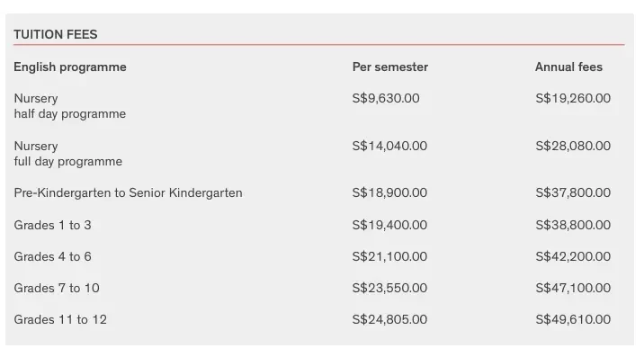Image resolution: width=644 pixels, height=357 pixels.
Task: Select the English programme column header
Action: (x=70, y=67)
